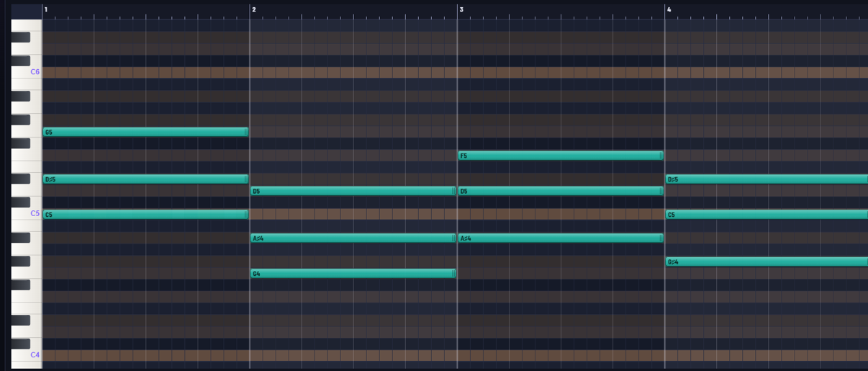
Task: Select the C5 note in bar 1
Action: pos(146,215)
